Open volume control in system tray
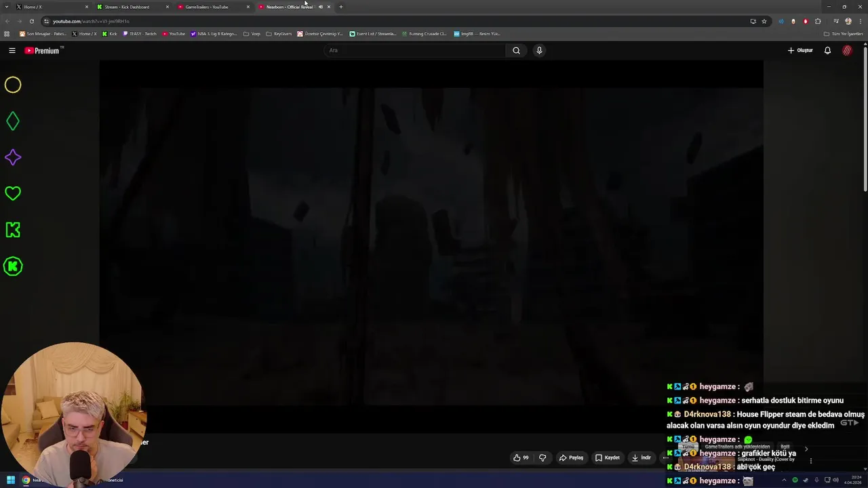 coord(836,480)
